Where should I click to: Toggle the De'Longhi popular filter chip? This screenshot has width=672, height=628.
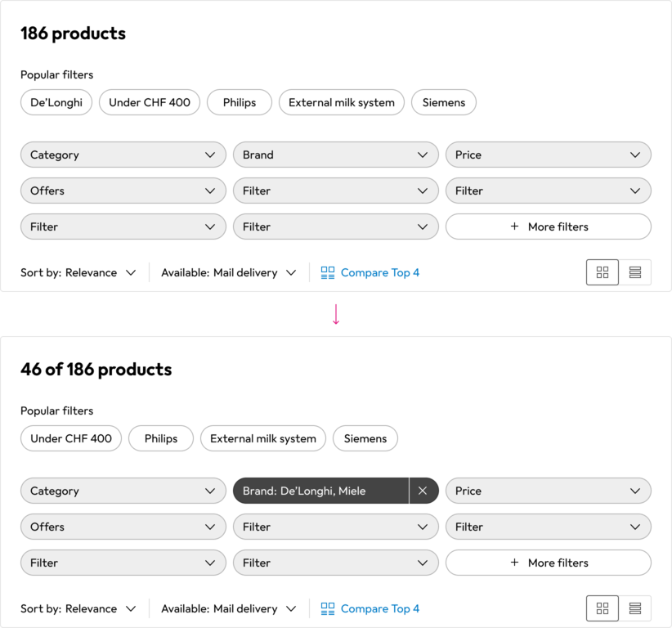[56, 102]
